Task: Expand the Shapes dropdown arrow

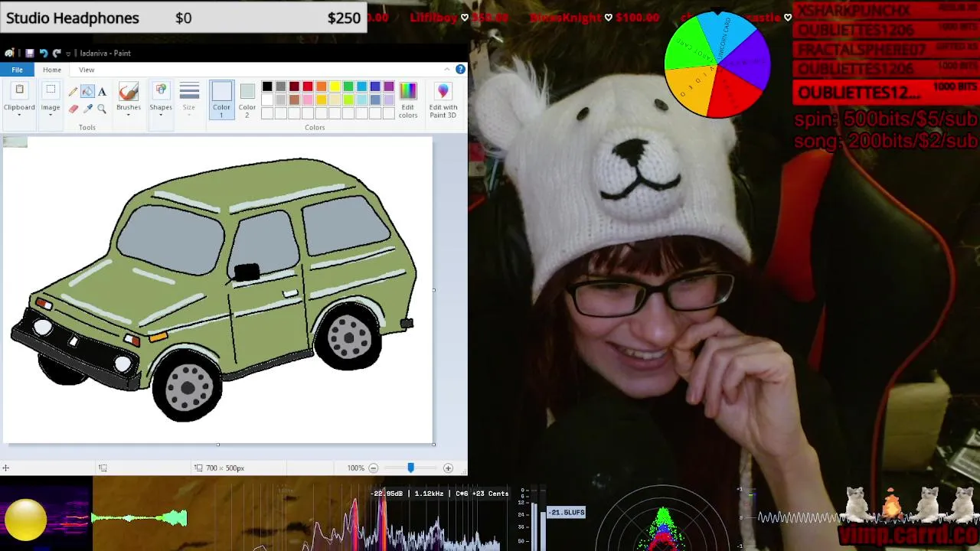Action: click(161, 115)
